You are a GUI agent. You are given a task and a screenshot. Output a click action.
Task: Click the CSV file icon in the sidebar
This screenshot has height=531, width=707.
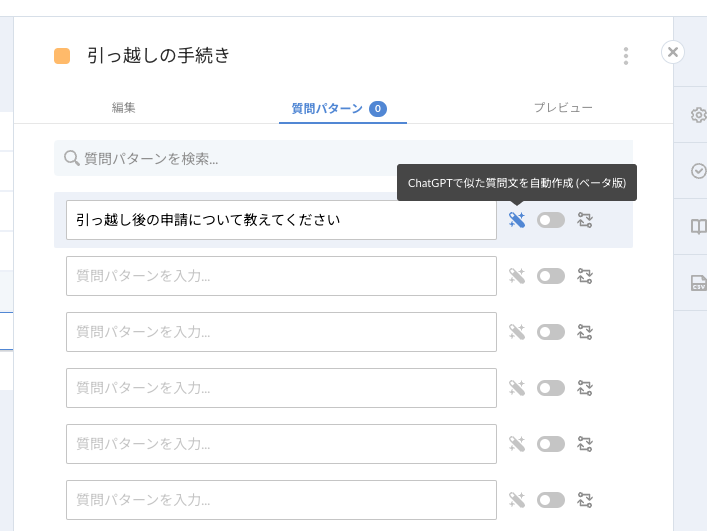[698, 283]
